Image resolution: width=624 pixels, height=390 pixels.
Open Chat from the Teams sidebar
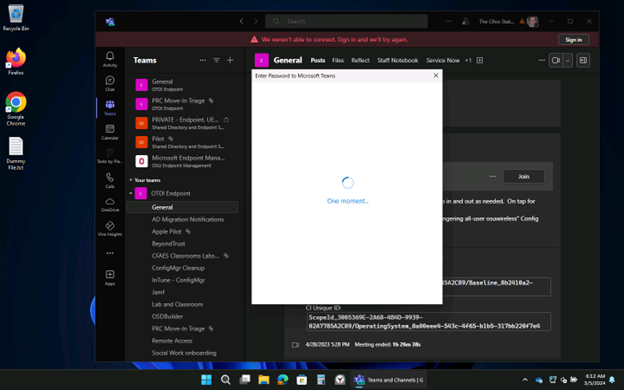click(110, 83)
